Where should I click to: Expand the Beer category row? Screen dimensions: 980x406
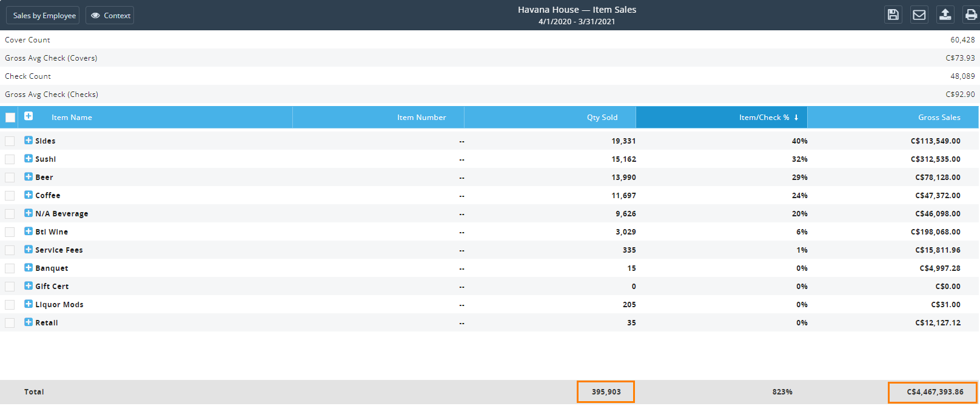pyautogui.click(x=29, y=176)
